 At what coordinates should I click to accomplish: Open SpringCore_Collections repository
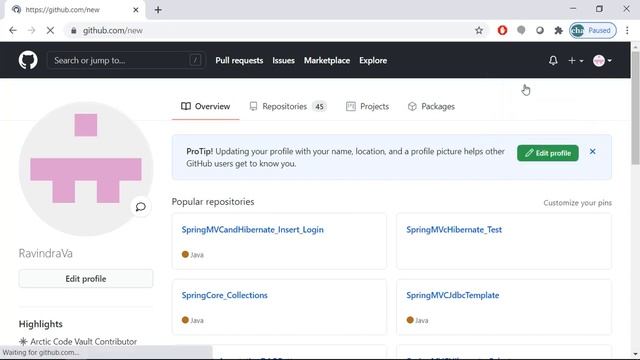pyautogui.click(x=224, y=295)
